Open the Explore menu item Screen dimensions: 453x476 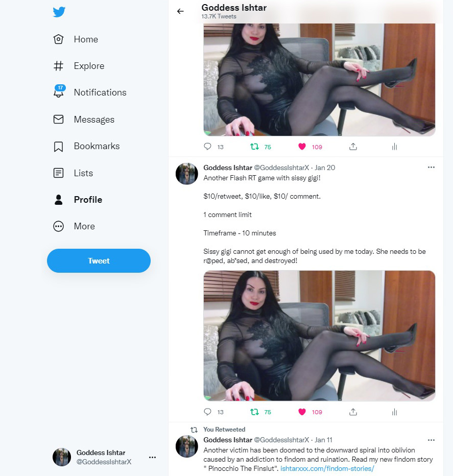(x=79, y=66)
